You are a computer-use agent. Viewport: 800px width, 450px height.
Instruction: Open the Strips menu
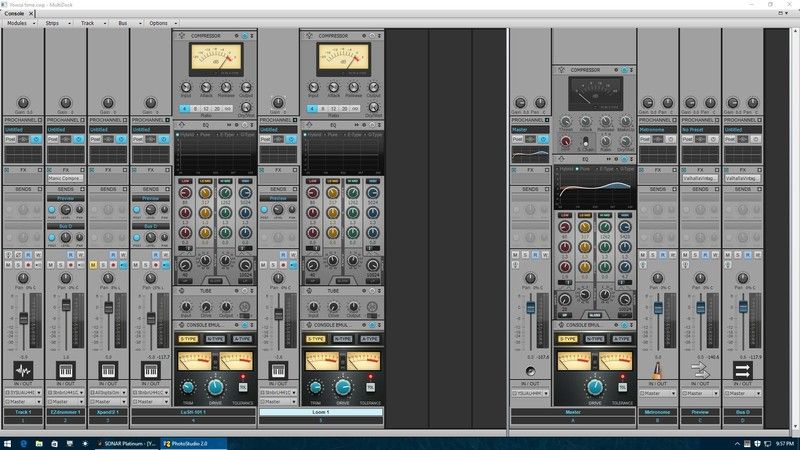[x=56, y=23]
